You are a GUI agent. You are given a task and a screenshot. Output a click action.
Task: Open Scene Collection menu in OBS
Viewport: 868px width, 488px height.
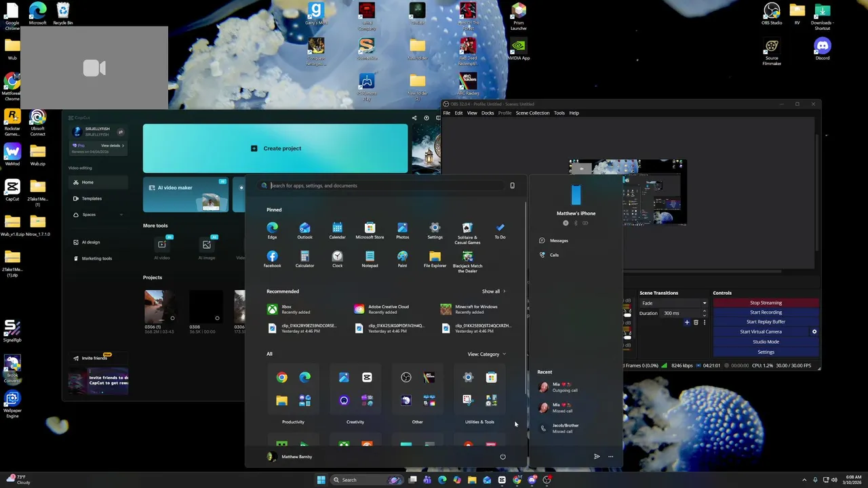532,113
